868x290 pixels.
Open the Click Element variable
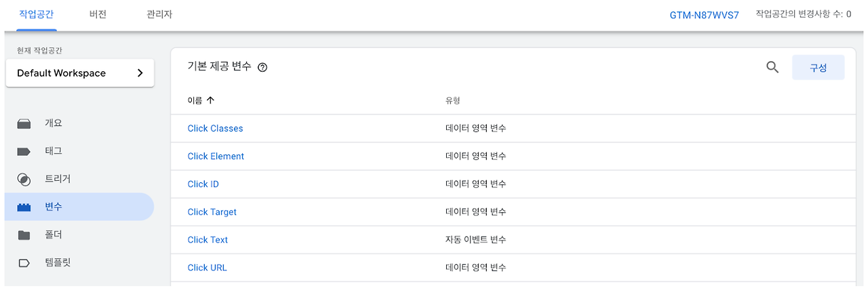pos(216,157)
